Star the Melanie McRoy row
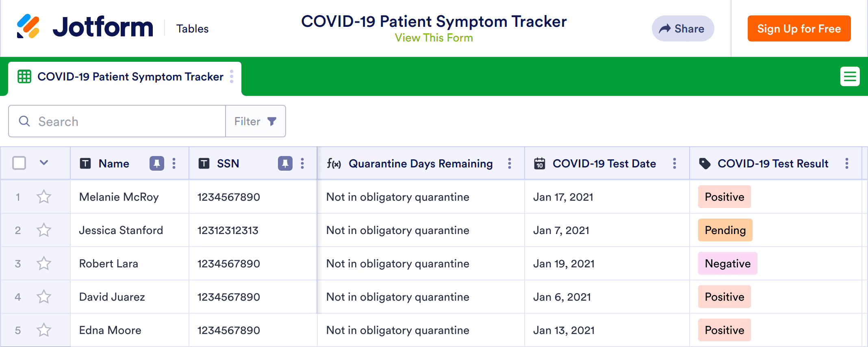 [44, 197]
